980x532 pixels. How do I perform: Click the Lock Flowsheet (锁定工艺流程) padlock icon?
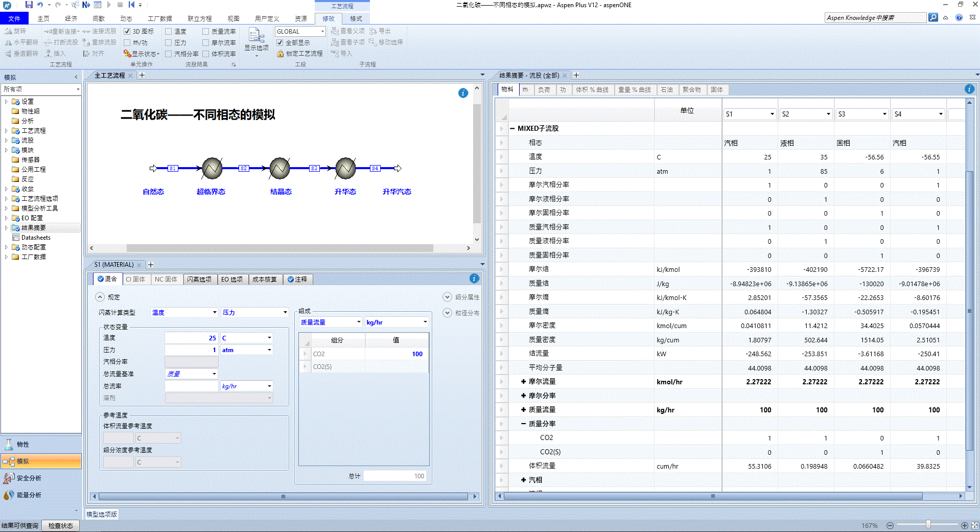click(x=280, y=54)
